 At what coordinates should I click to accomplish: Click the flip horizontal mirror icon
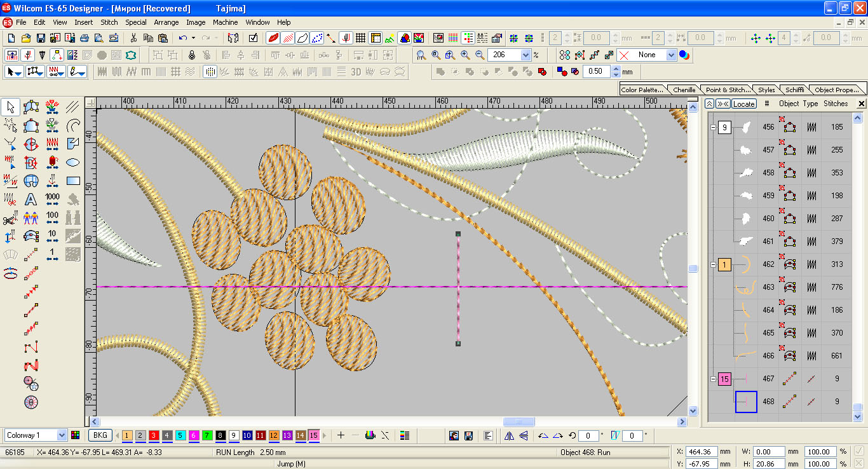tap(508, 436)
